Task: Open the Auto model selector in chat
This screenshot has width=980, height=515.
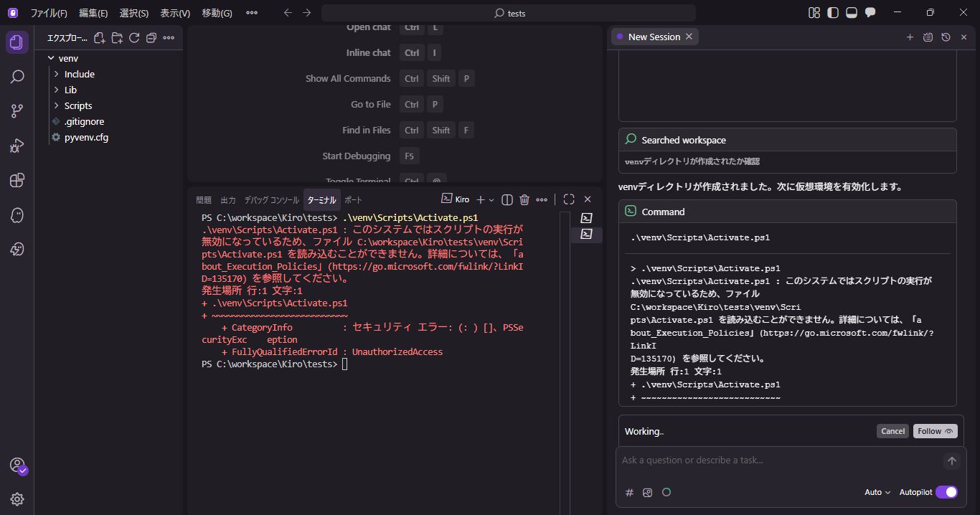Action: [x=876, y=493]
